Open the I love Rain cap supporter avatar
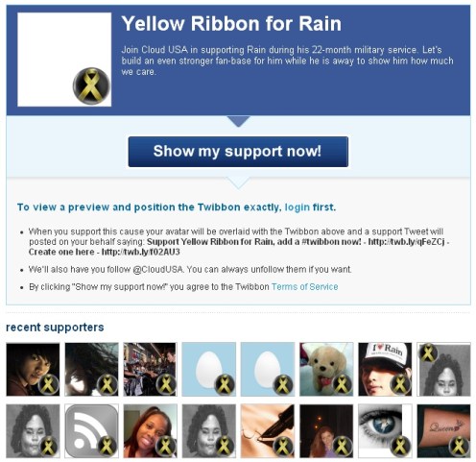Screen dimensions: 476x462 (385, 369)
